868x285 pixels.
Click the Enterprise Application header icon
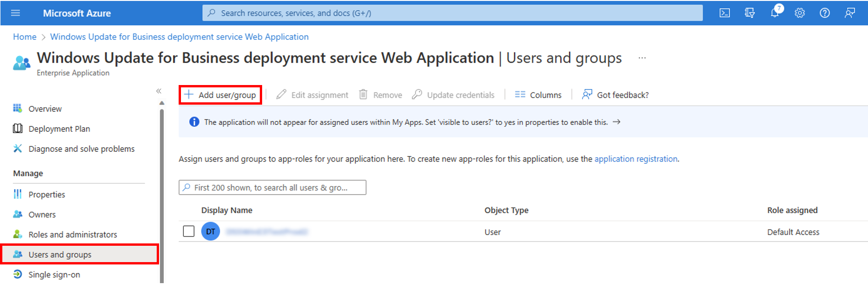pos(21,63)
